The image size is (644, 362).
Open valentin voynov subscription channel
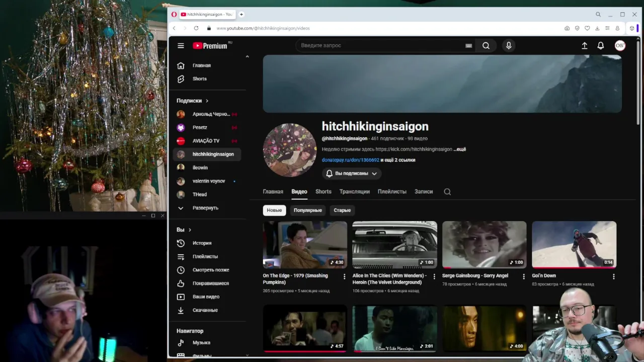click(x=207, y=181)
